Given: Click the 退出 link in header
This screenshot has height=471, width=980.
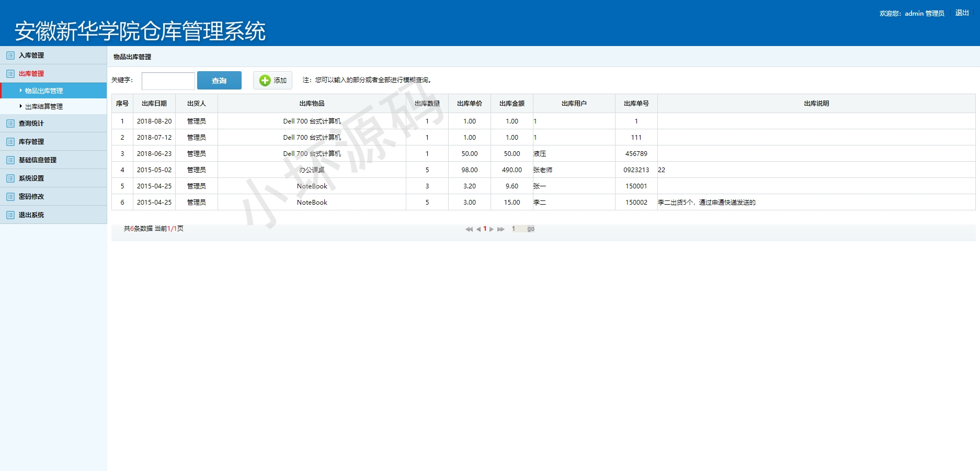Looking at the screenshot, I should [x=962, y=13].
